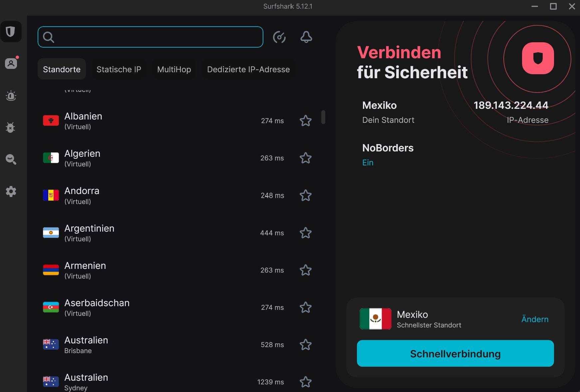Screen dimensions: 580x392
Task: Click the Ändern link
Action: point(535,319)
